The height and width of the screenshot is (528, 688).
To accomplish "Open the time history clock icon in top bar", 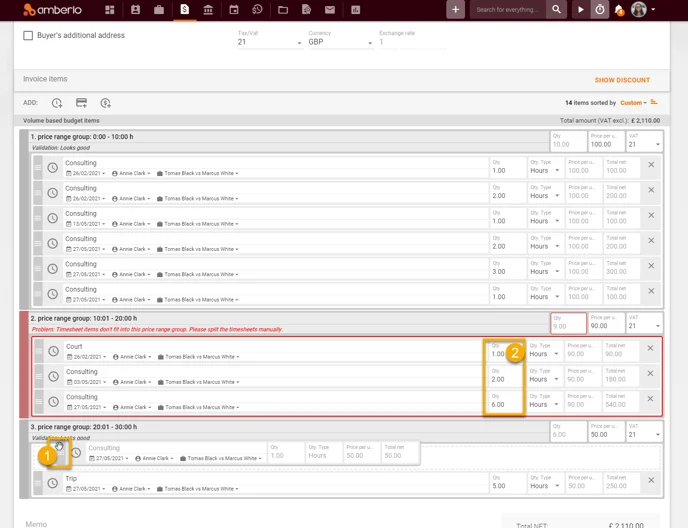I will tap(257, 10).
